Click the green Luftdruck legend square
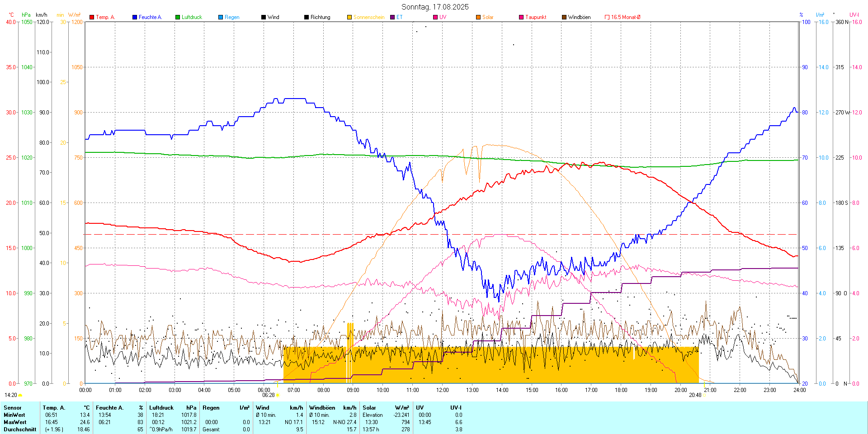This screenshot has width=868, height=434. pos(178,17)
